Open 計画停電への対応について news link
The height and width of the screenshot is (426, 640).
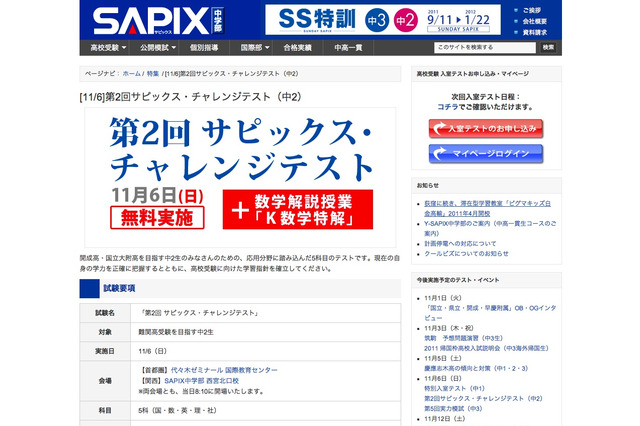[460, 244]
